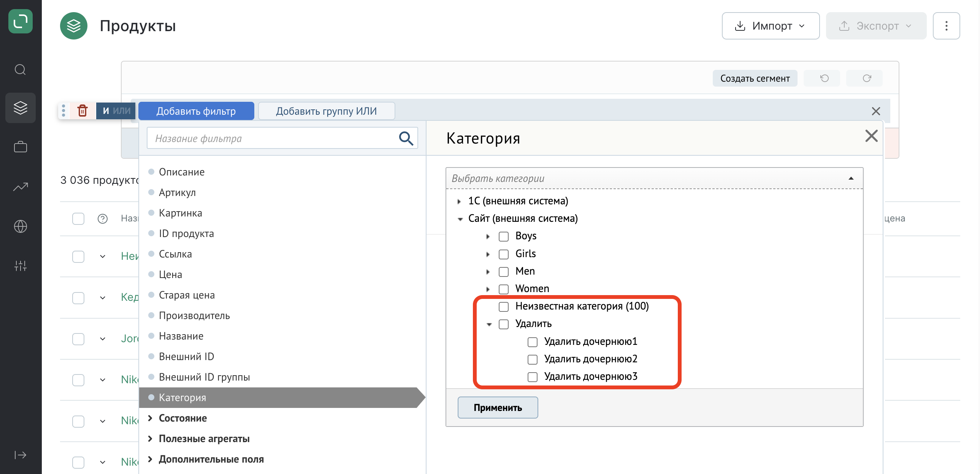Collapse the Удалить category node
The width and height of the screenshot is (980, 474).
[x=489, y=324]
